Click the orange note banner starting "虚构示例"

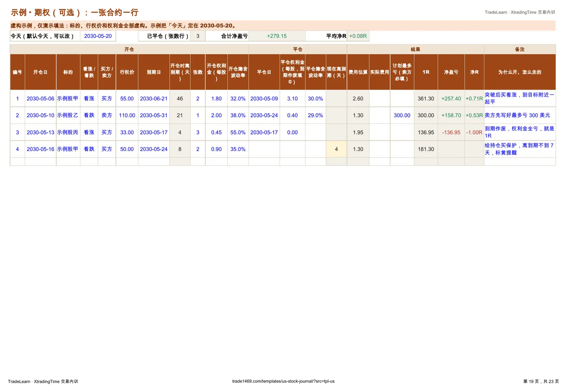[283, 26]
